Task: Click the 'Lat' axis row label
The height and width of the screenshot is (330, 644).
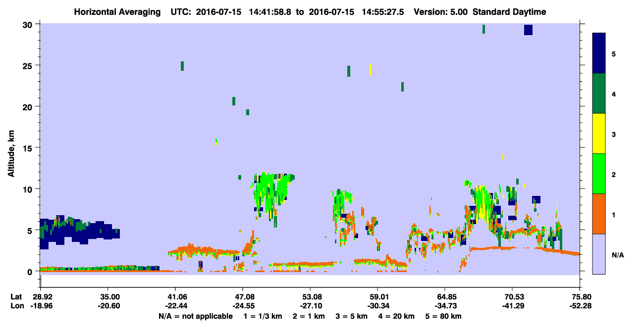Action: [x=16, y=297]
